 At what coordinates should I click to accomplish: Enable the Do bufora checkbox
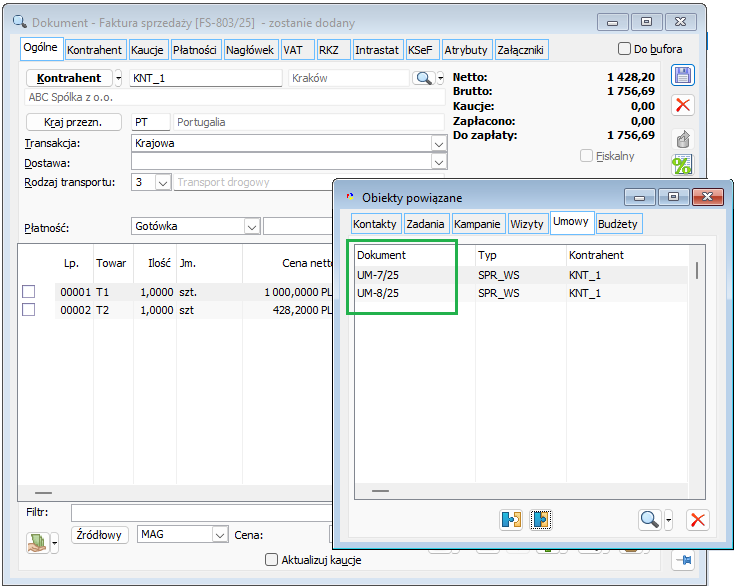coord(625,49)
